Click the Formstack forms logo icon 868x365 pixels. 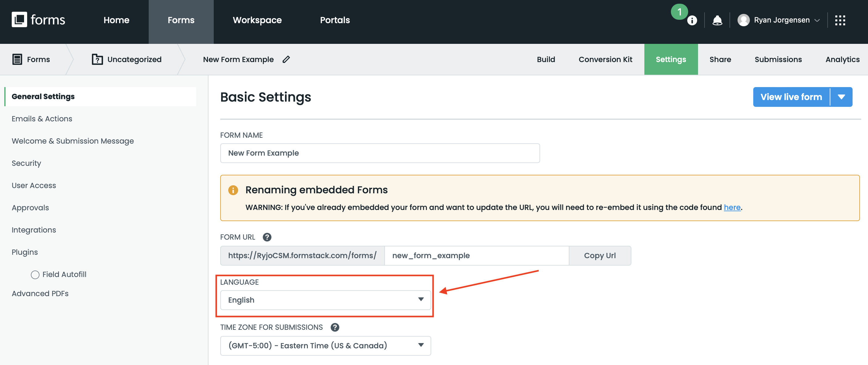(19, 19)
